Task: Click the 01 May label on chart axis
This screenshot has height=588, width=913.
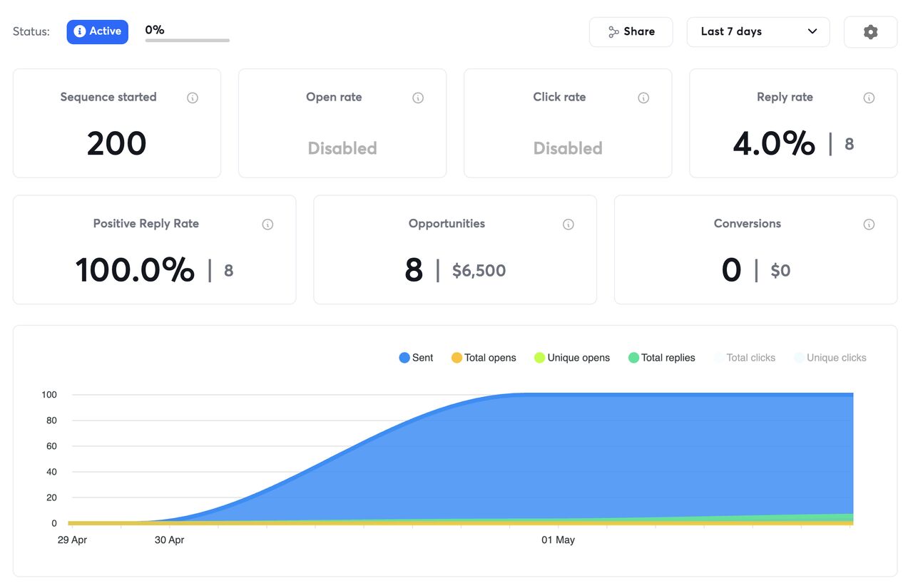Action: pyautogui.click(x=558, y=540)
